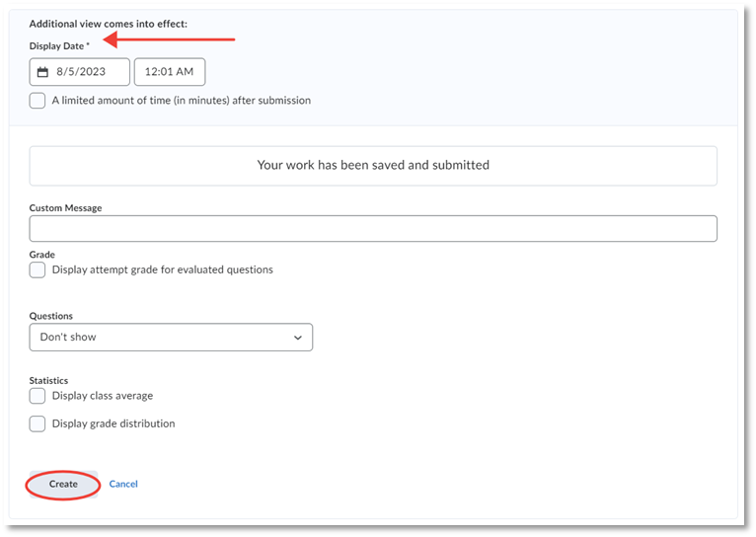Click the 'Custom Message' field label
Viewport: 756px width, 537px height.
point(65,208)
